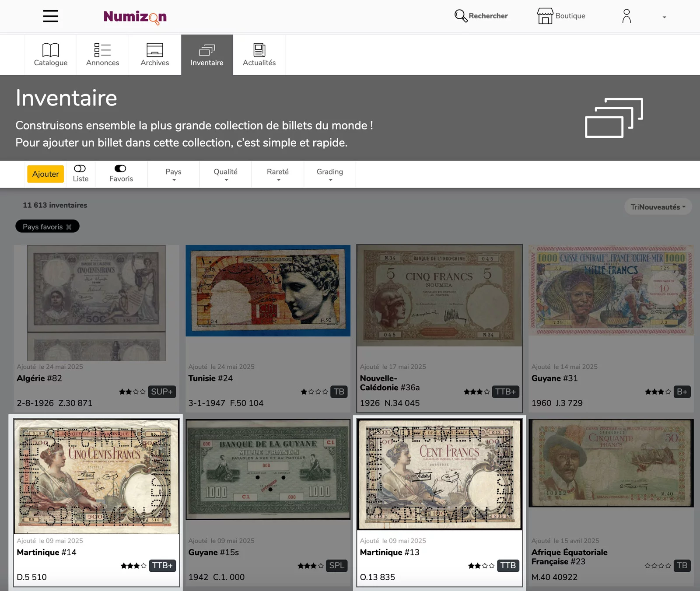
Task: Click the TTB+ badge on Martinique #14
Action: click(x=162, y=566)
